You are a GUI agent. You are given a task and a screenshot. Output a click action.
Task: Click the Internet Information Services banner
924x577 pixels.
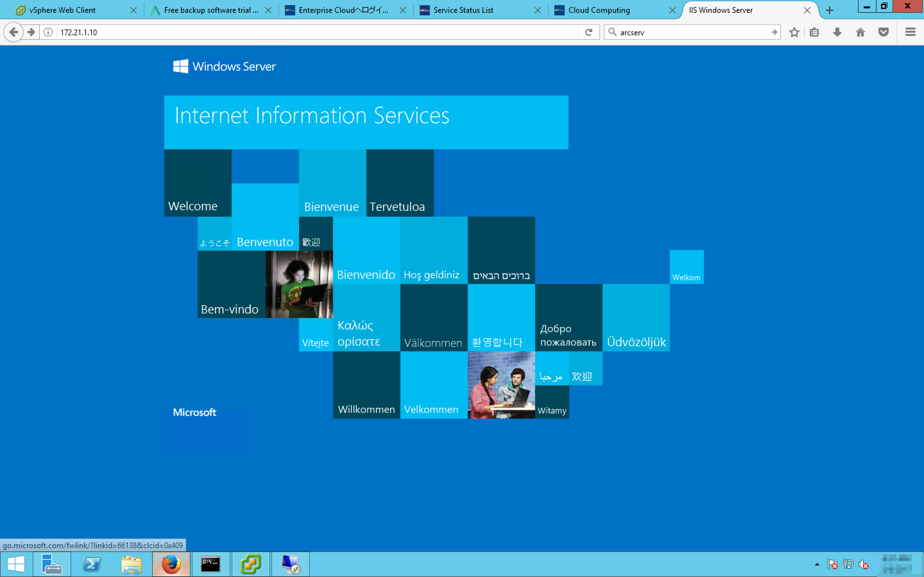coord(366,122)
